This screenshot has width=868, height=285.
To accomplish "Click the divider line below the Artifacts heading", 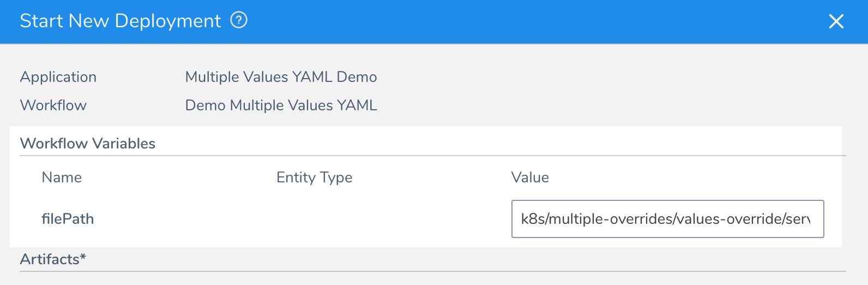I will click(x=433, y=271).
